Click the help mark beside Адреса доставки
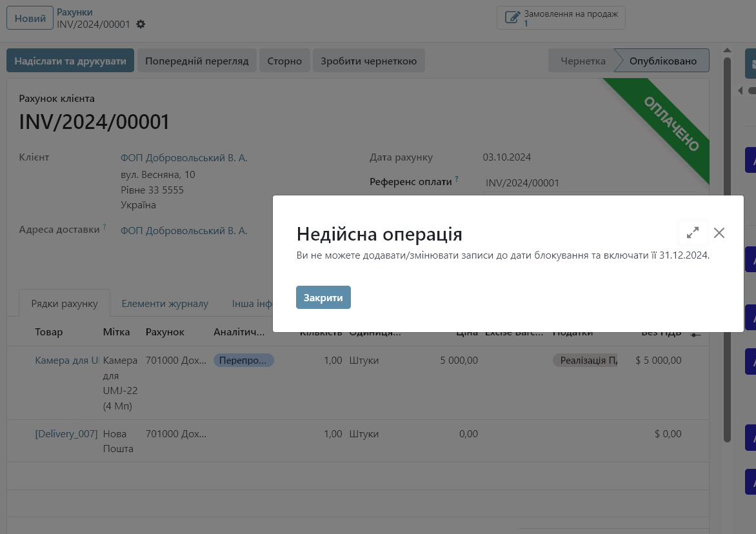This screenshot has height=534, width=756. (x=104, y=228)
